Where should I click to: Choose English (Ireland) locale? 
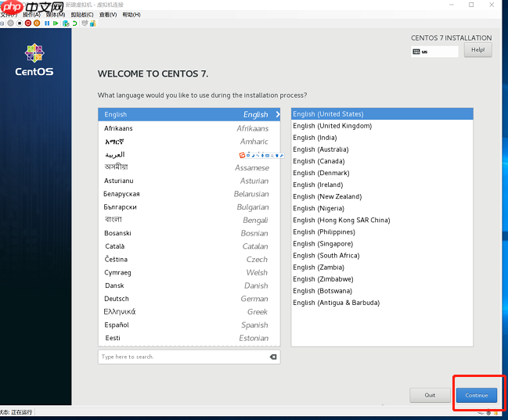pos(382,185)
